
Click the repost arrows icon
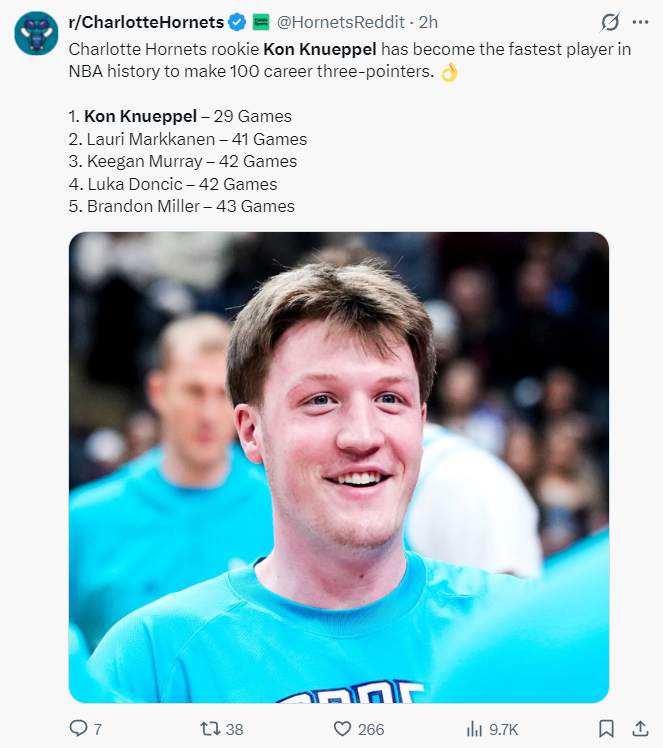coord(210,729)
